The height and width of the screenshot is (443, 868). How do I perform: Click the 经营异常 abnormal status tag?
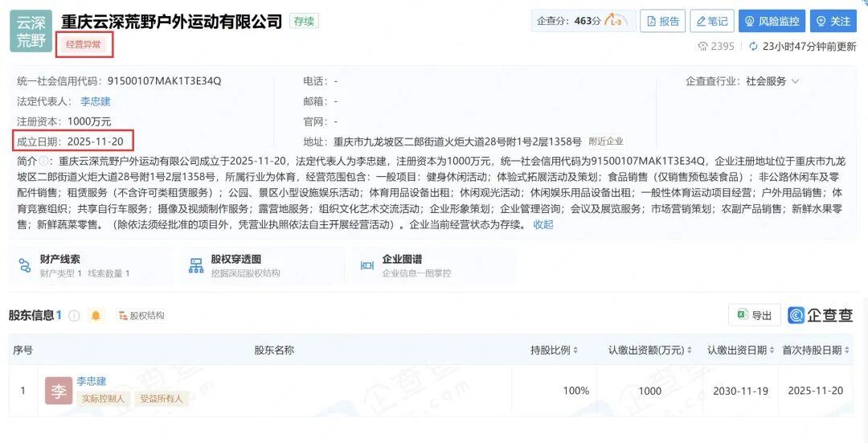tap(84, 45)
